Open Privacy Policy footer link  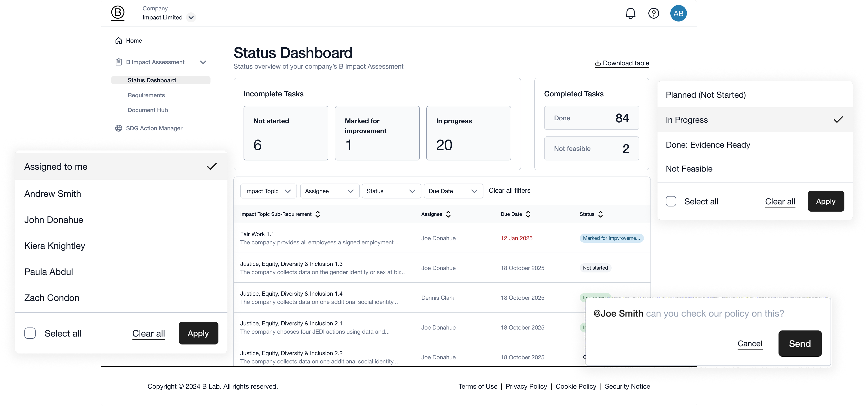526,386
